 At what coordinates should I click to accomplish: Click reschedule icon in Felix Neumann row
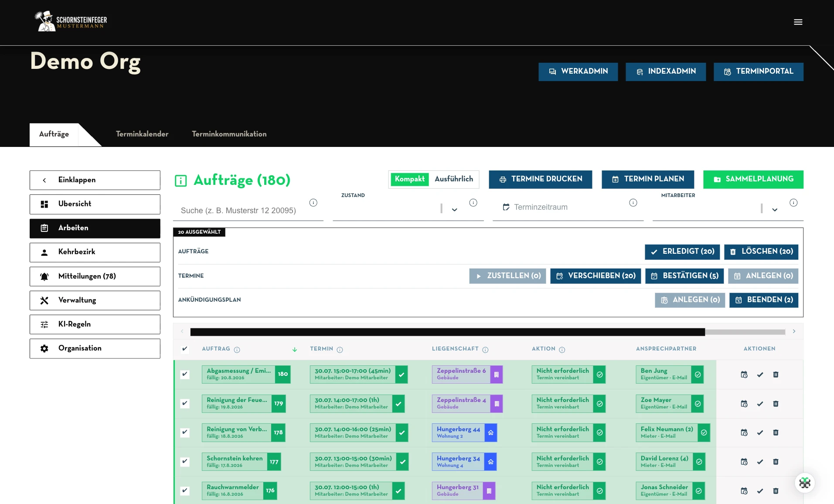(744, 432)
